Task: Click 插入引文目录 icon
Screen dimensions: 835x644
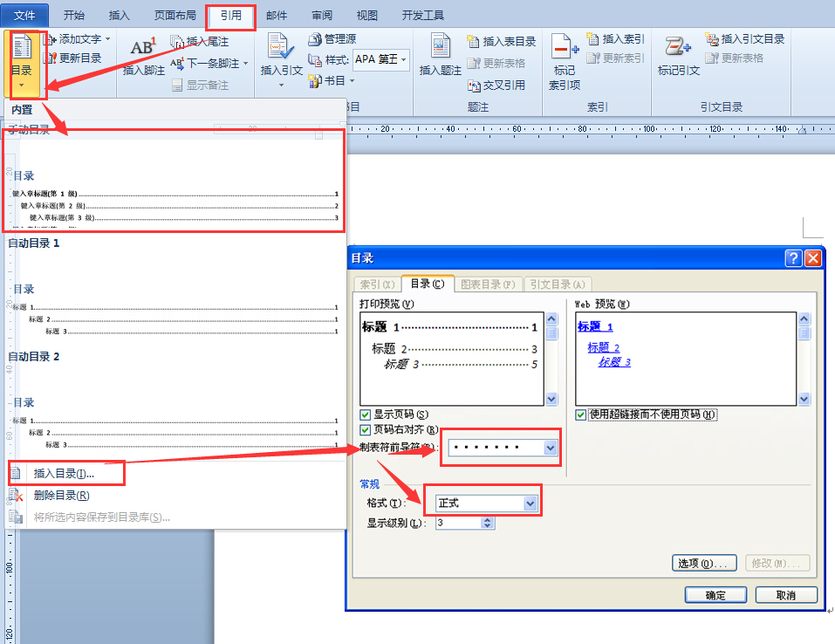Action: tap(711, 39)
